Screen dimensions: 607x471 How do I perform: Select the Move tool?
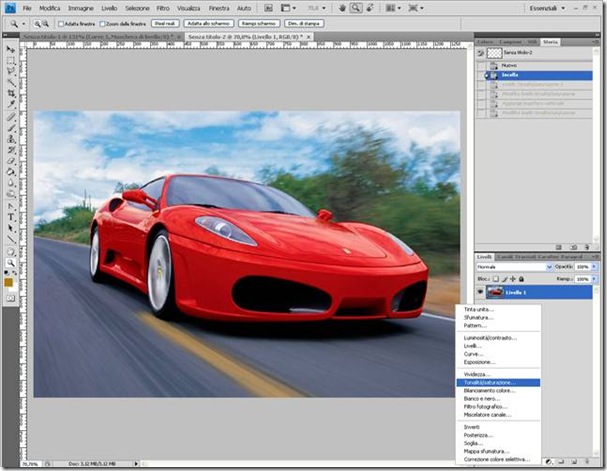(10, 49)
